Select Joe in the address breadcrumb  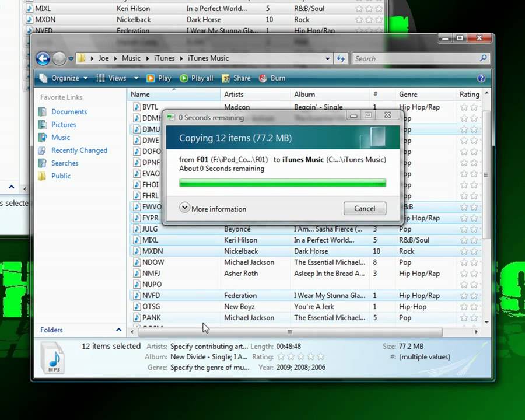pos(103,58)
